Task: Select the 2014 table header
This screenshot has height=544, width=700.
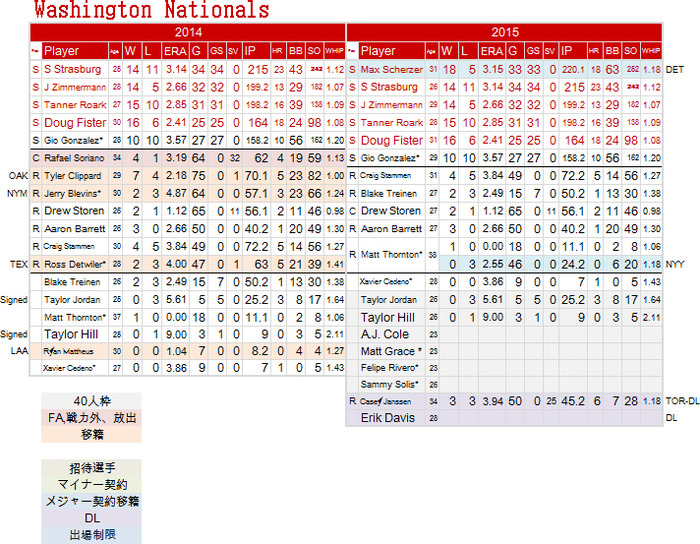Action: 188,32
